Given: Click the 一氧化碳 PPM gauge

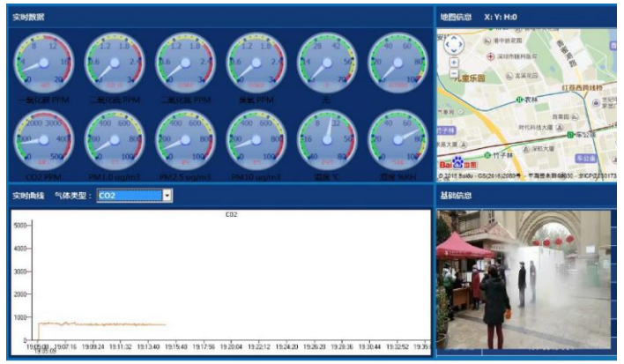Looking at the screenshot, I should 42,63.
